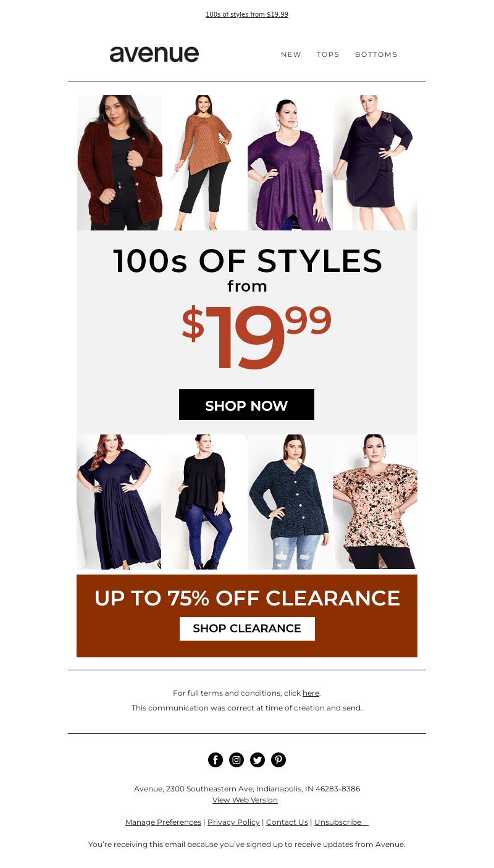Open the Instagram social icon

[237, 760]
